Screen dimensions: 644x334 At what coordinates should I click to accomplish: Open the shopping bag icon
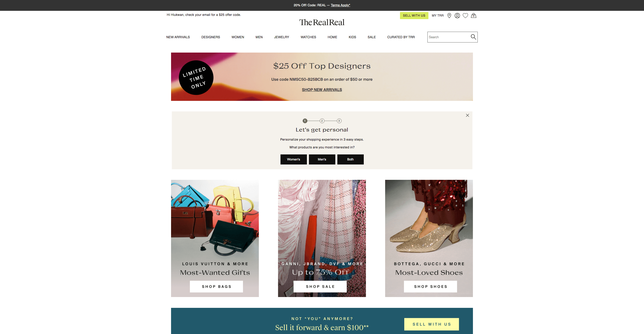point(474,16)
